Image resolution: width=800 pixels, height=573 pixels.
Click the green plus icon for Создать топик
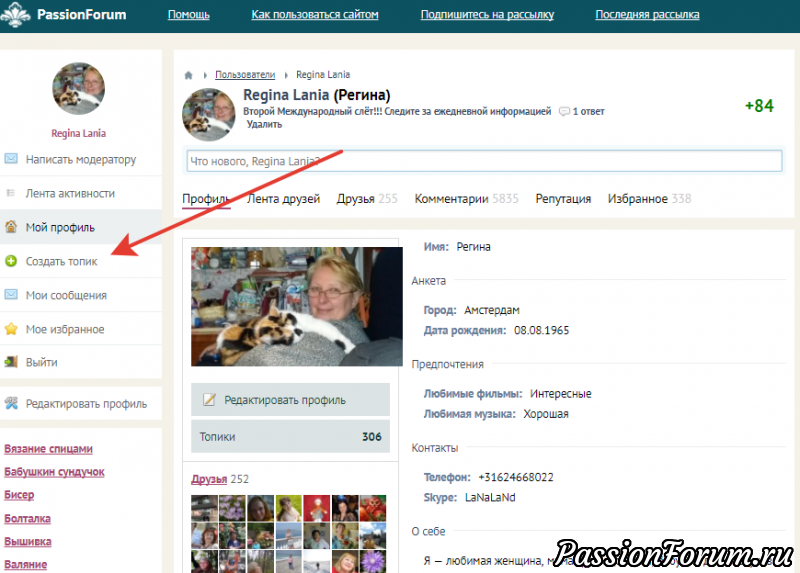[x=11, y=261]
